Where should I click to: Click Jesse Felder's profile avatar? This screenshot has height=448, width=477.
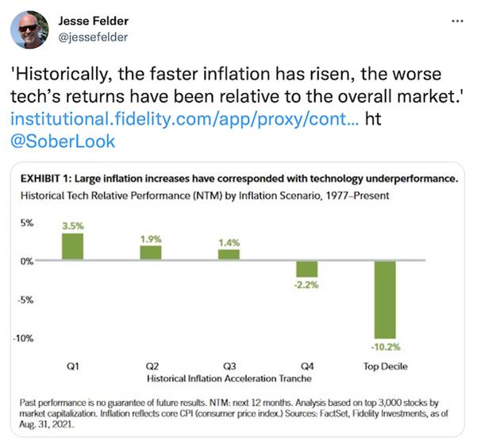(29, 29)
